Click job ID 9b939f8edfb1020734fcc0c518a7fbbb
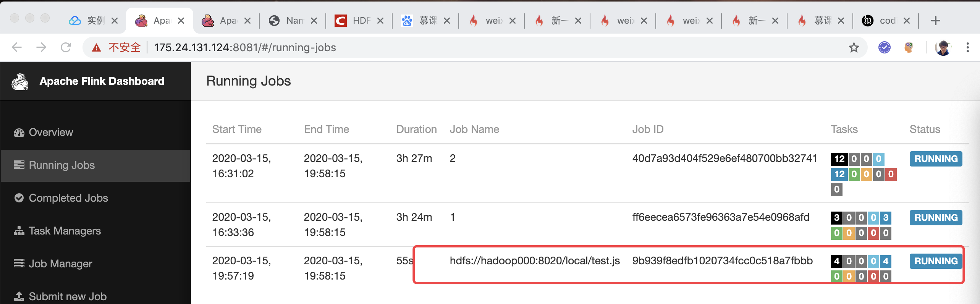This screenshot has width=980, height=304. [722, 261]
